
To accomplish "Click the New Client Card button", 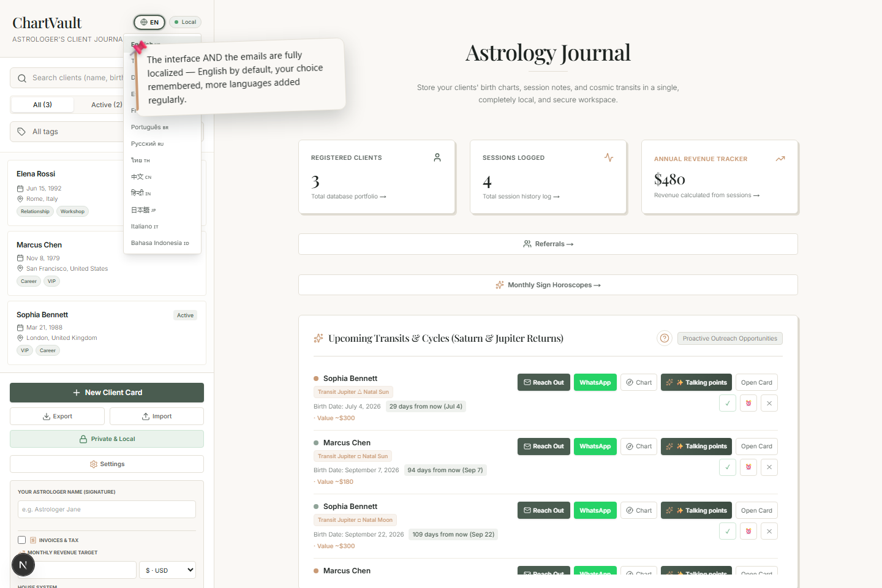I will click(107, 393).
